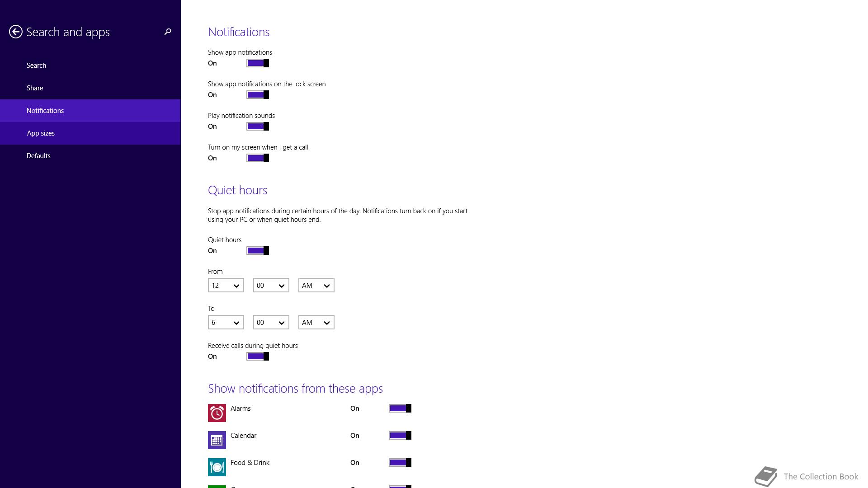Open the Search settings page
Image resolution: width=868 pixels, height=488 pixels.
coord(90,66)
